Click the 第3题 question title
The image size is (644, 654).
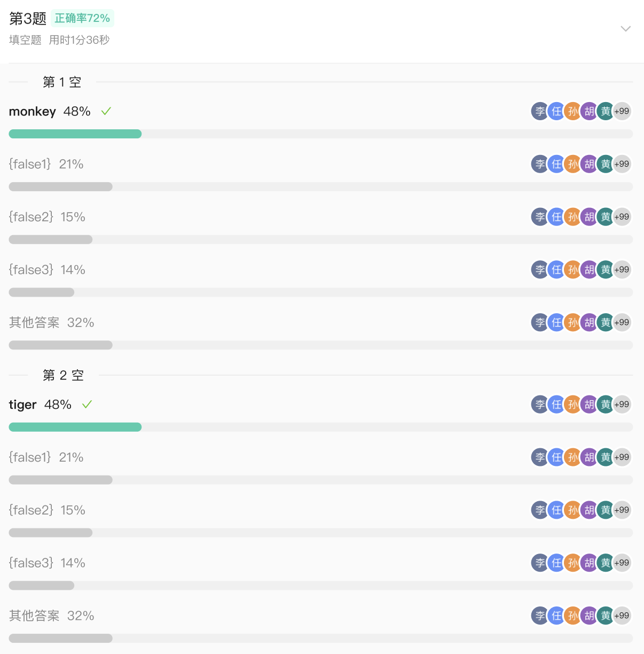pos(28,19)
